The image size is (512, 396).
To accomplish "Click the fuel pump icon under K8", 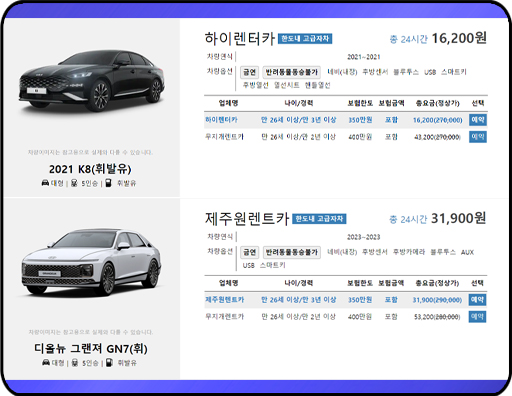I will 108,183.
